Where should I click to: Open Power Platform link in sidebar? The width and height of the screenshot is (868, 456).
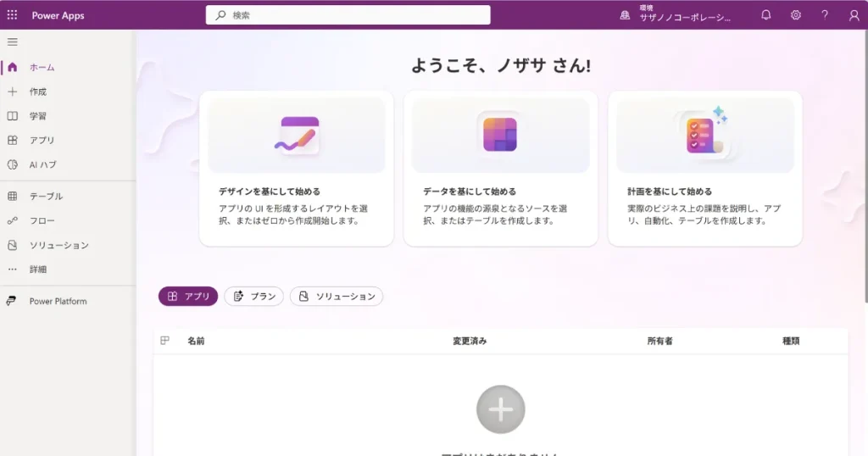[x=58, y=301]
